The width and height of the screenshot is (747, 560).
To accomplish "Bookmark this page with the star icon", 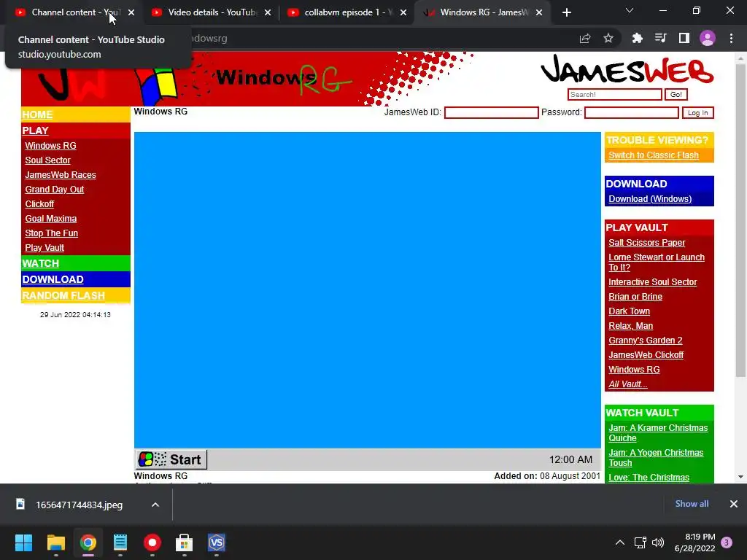I will coord(608,39).
